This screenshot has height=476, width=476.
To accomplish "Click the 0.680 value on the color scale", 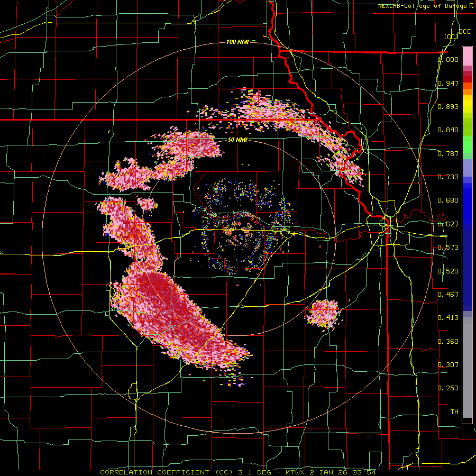I will (x=448, y=200).
